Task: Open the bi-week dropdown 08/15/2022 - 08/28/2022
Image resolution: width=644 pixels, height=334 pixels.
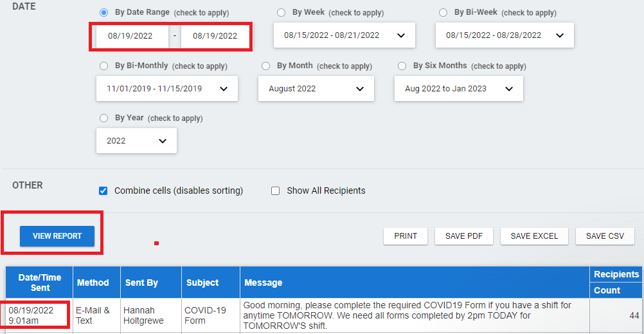Action: 505,35
